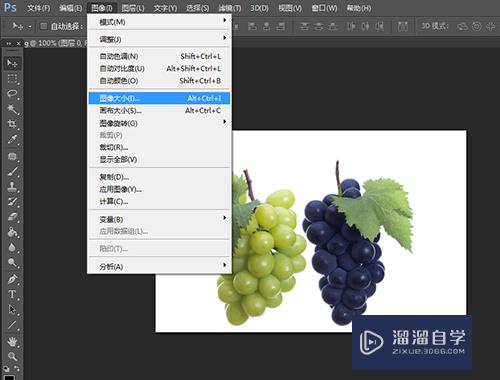
Task: Toggle the 自动选择 checkbox
Action: [43, 26]
